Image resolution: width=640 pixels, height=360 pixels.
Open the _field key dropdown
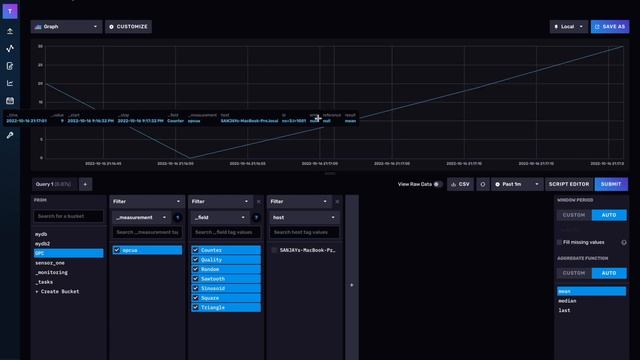click(x=220, y=218)
